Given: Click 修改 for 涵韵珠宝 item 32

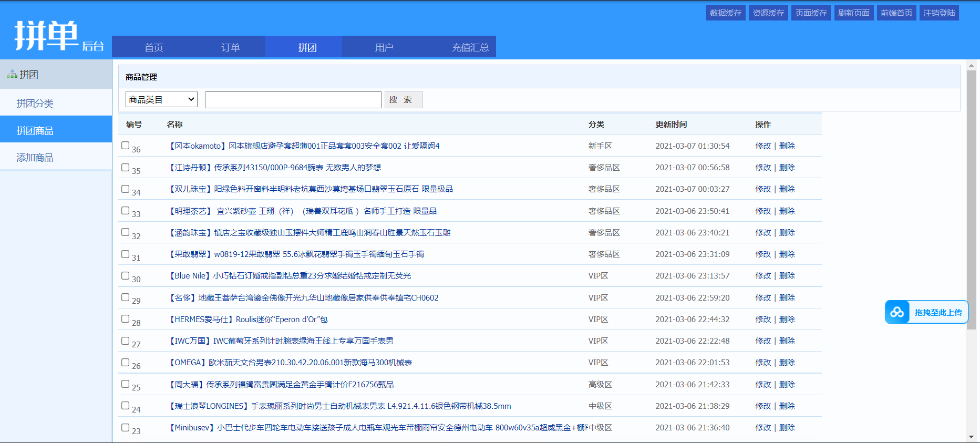Looking at the screenshot, I should tap(763, 232).
